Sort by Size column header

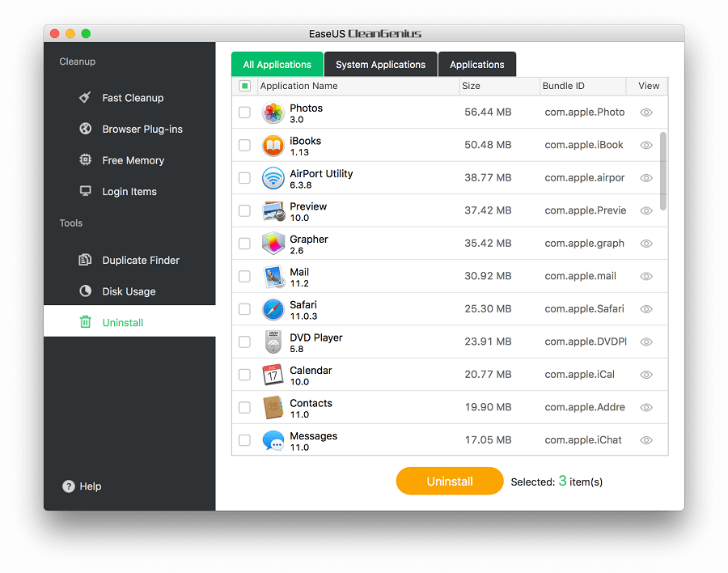click(499, 86)
